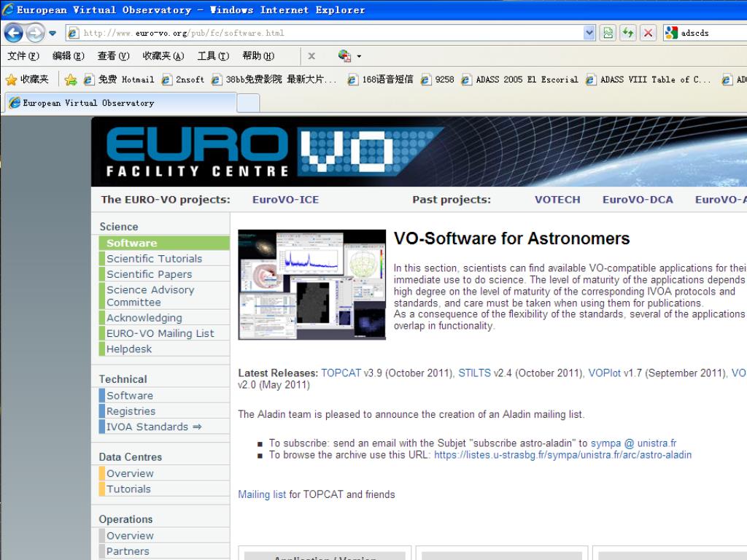Click in the search box containing adscds
This screenshot has height=560, width=747.
tap(713, 33)
